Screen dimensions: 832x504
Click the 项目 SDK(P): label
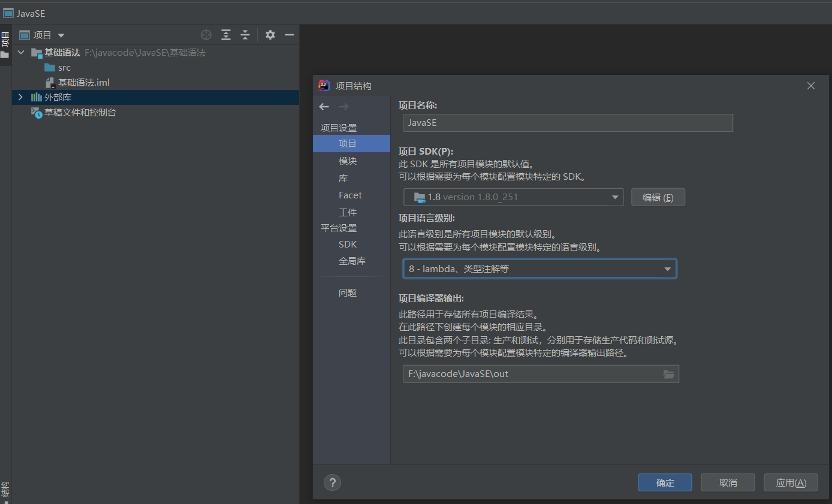pyautogui.click(x=426, y=152)
